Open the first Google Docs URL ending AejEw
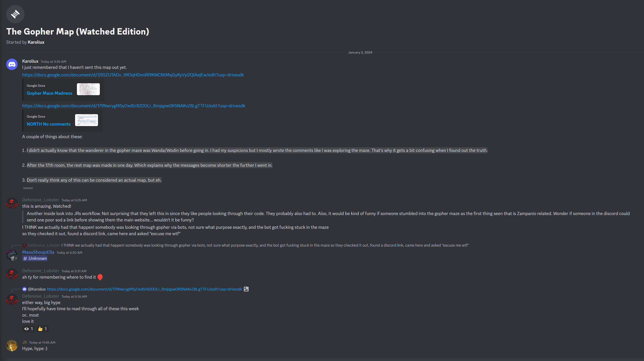Viewport: 644px width, 361px height. coord(133,75)
